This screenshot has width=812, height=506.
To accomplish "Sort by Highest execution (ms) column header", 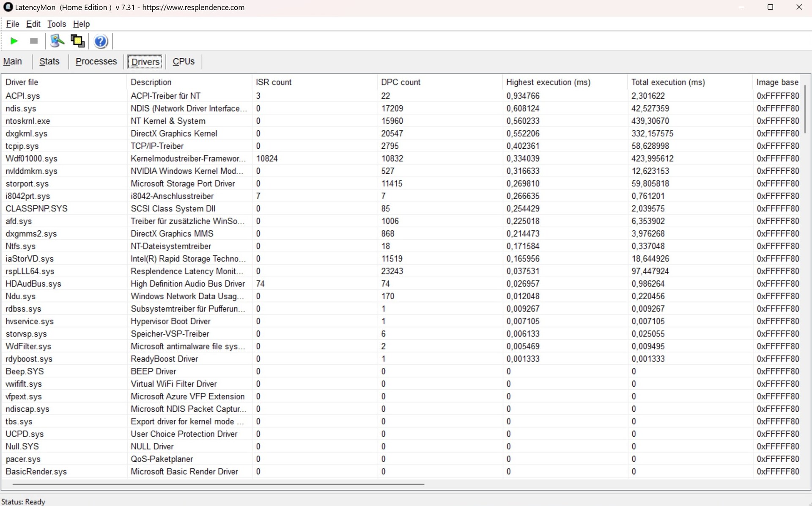I will click(548, 82).
